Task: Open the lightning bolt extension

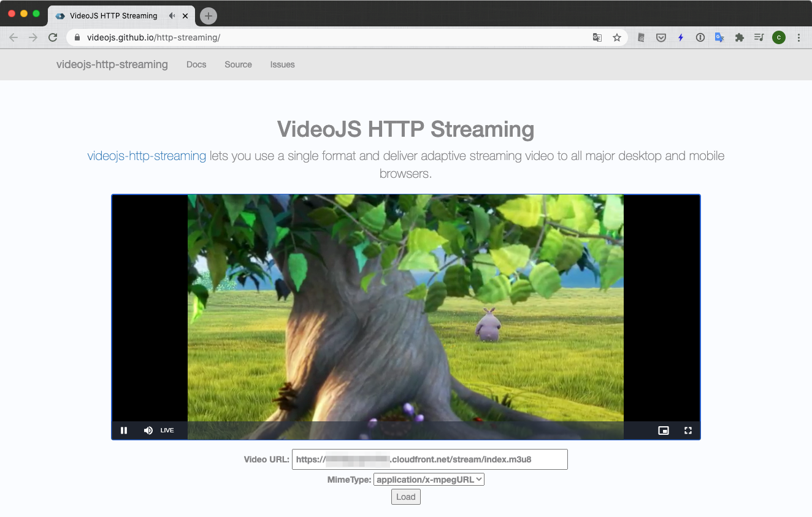Action: click(x=681, y=37)
